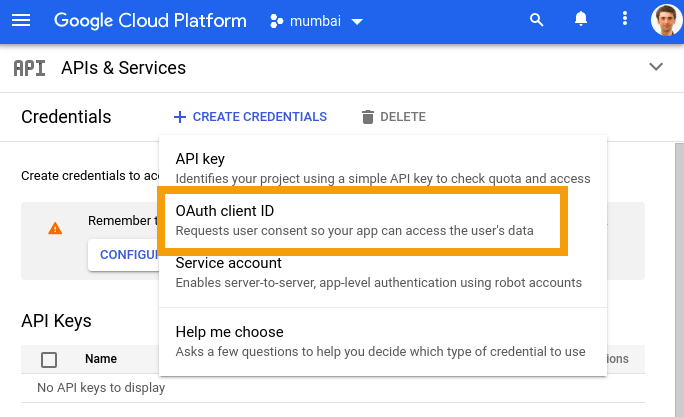Click the APIs & Services title
This screenshot has width=684, height=417.
123,68
